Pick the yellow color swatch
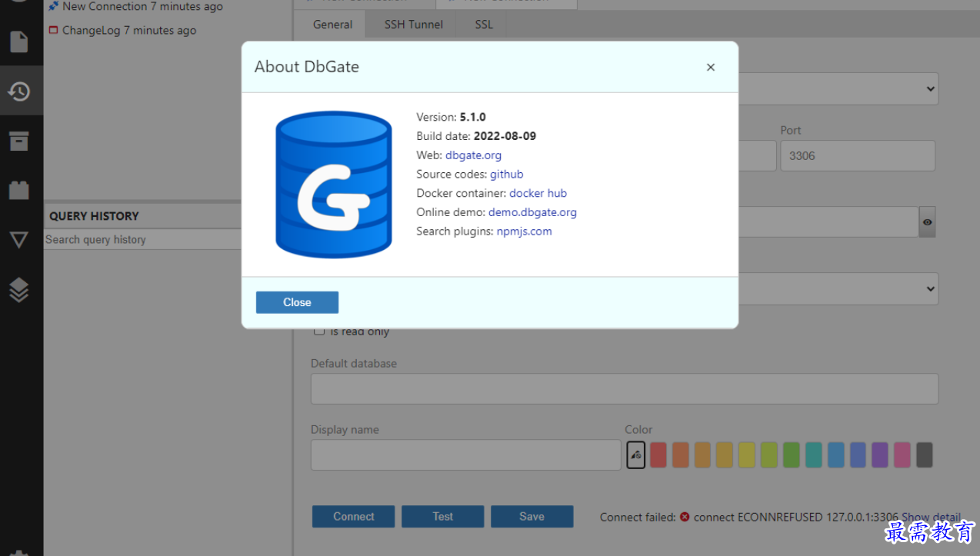The height and width of the screenshot is (556, 980). coord(747,454)
